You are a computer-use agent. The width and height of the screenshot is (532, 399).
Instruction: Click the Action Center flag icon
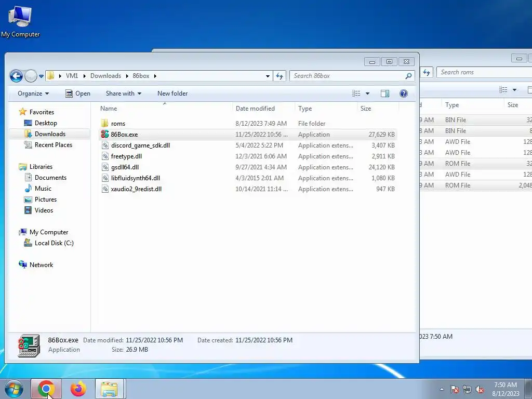455,389
